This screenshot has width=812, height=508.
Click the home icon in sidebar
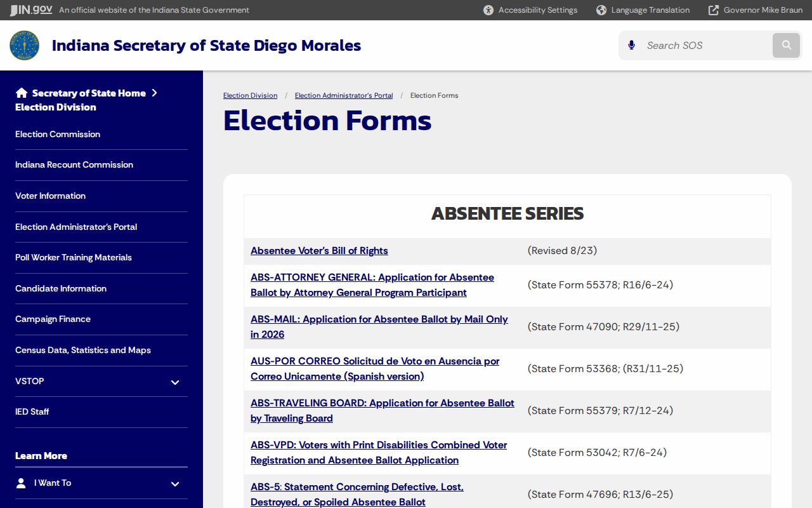pyautogui.click(x=22, y=93)
